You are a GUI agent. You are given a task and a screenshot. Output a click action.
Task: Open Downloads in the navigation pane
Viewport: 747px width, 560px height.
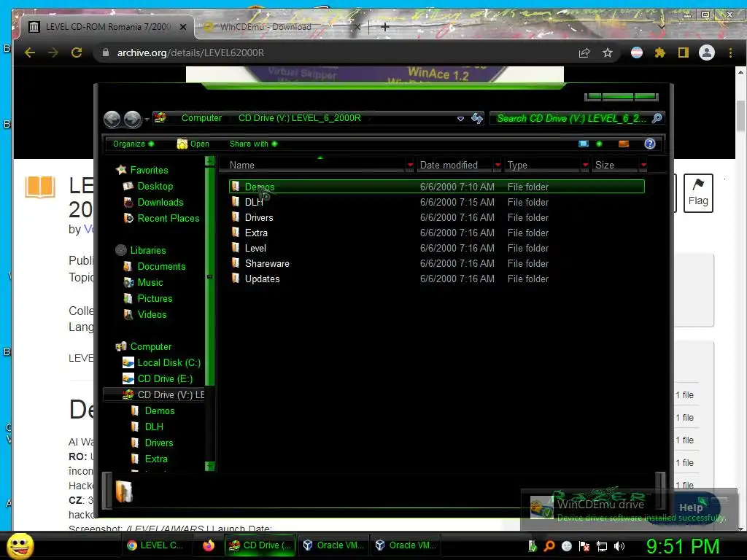153,203
